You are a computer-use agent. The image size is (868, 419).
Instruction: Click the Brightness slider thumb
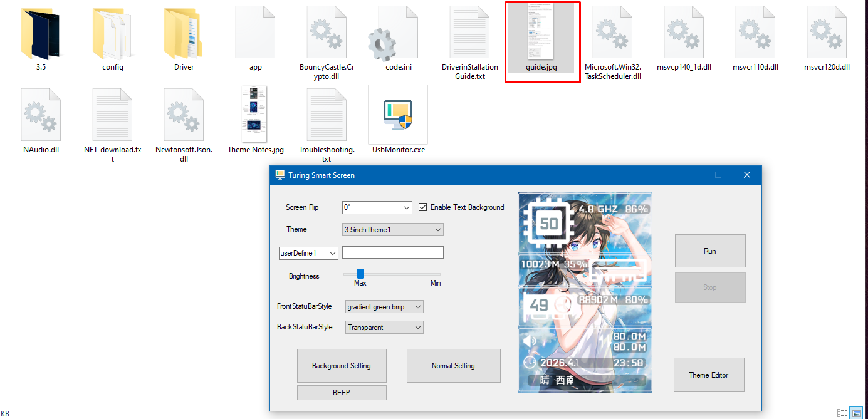click(360, 274)
